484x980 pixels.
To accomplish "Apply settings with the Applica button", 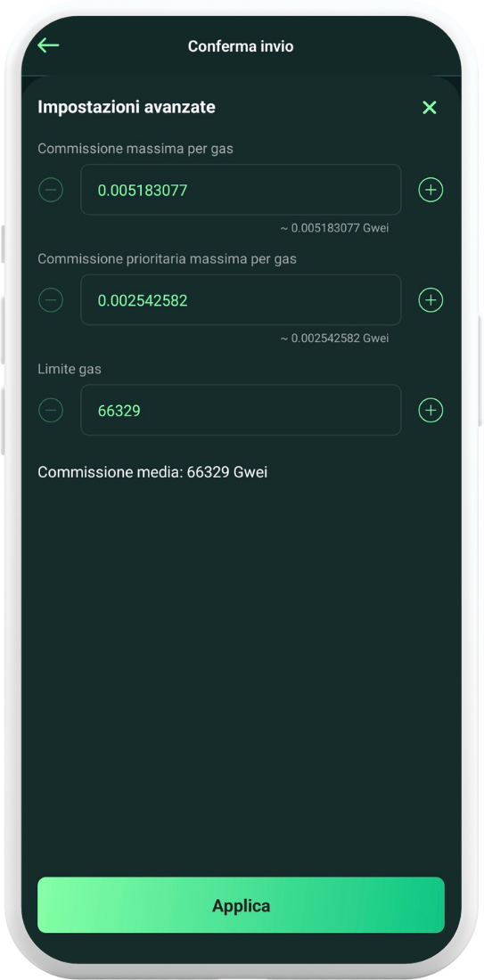I will click(x=241, y=905).
